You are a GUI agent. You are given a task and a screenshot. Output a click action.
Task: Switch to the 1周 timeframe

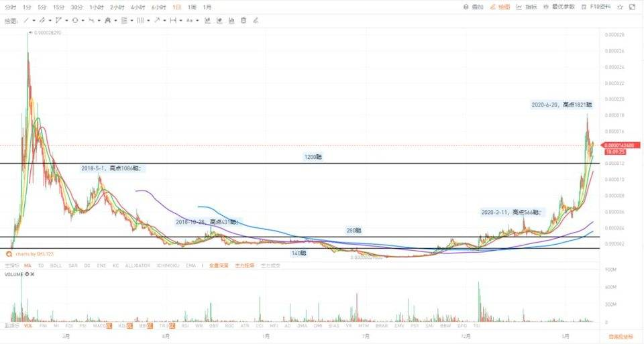(193, 7)
